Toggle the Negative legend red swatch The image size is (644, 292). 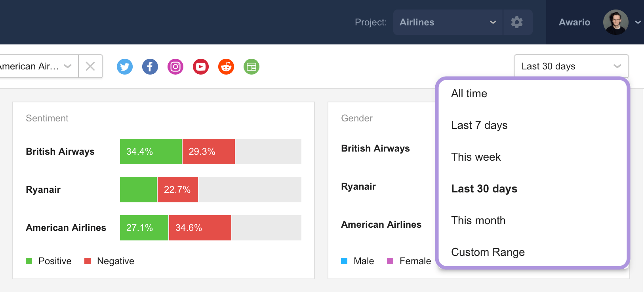coord(88,261)
